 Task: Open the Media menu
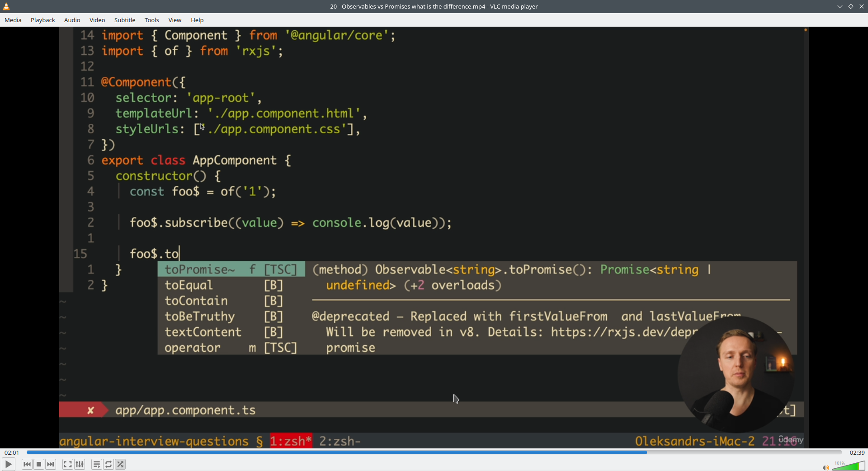click(x=13, y=20)
